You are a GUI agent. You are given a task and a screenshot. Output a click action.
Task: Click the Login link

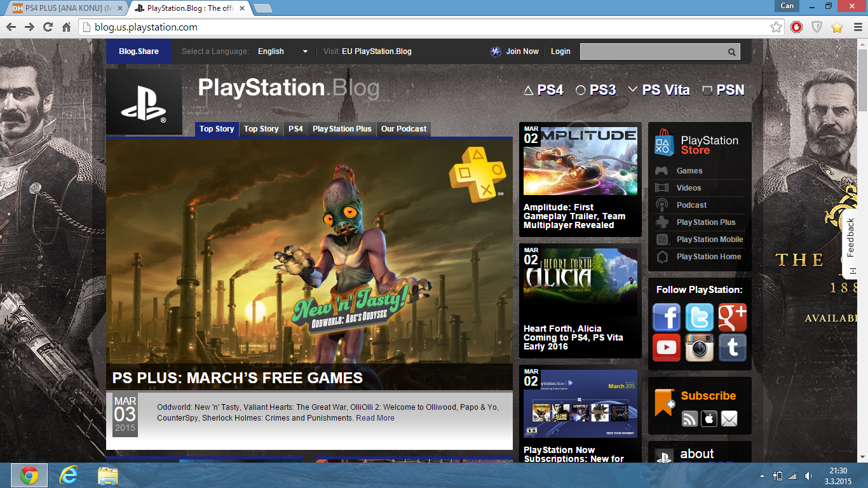[560, 51]
